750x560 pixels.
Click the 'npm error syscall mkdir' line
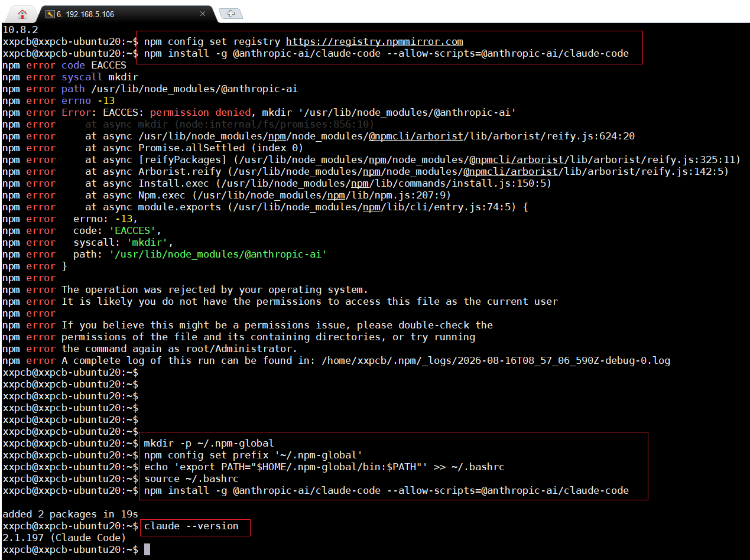click(x=70, y=77)
